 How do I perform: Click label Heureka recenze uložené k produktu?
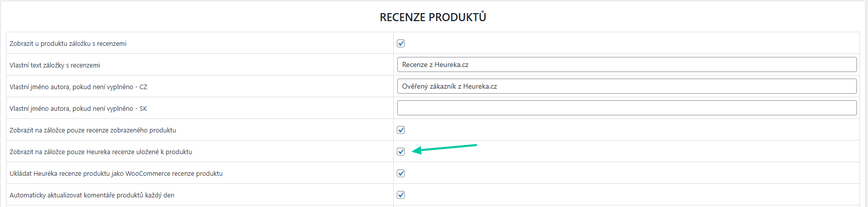101,152
